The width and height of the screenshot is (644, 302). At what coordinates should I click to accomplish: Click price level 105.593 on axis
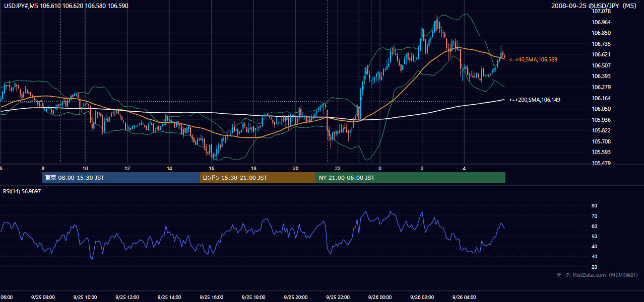point(602,152)
